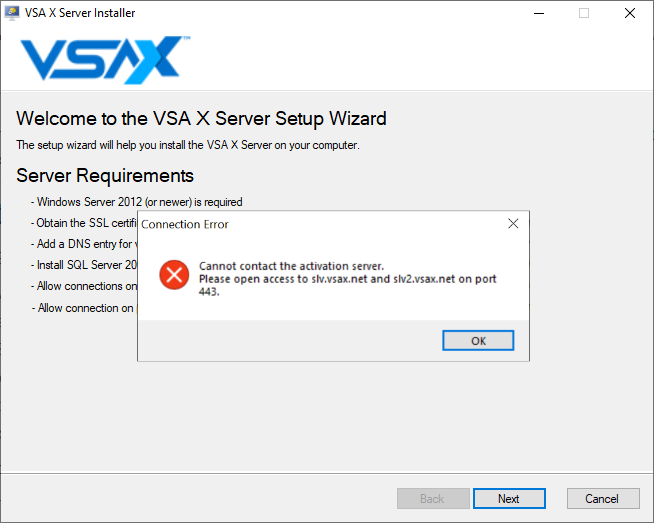
Task: Click the Server Requirements heading
Action: pos(105,176)
